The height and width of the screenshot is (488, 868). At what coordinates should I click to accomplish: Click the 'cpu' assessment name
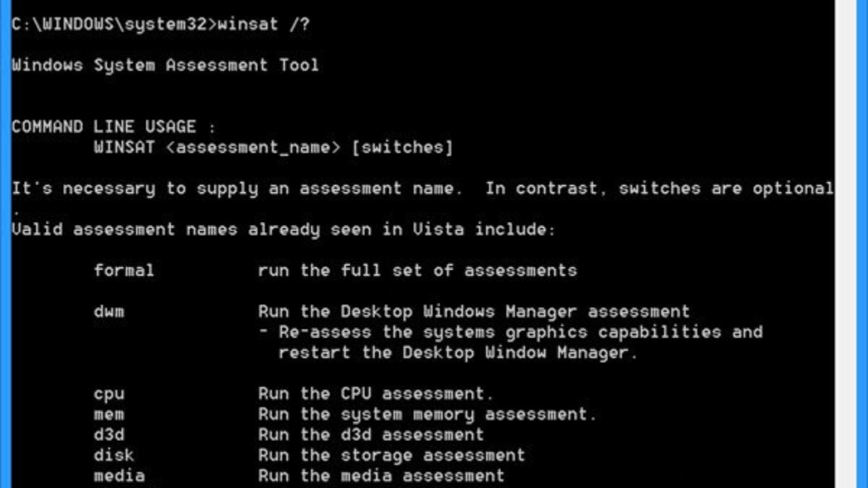[x=109, y=394]
